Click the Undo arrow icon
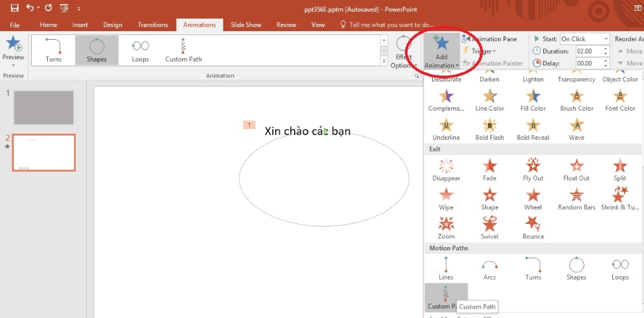 30,8
